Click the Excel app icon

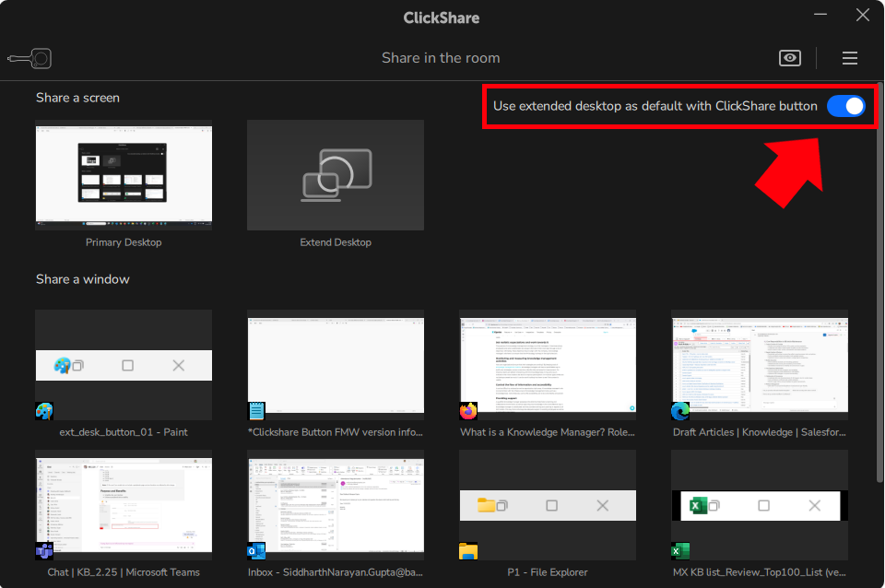[x=680, y=551]
